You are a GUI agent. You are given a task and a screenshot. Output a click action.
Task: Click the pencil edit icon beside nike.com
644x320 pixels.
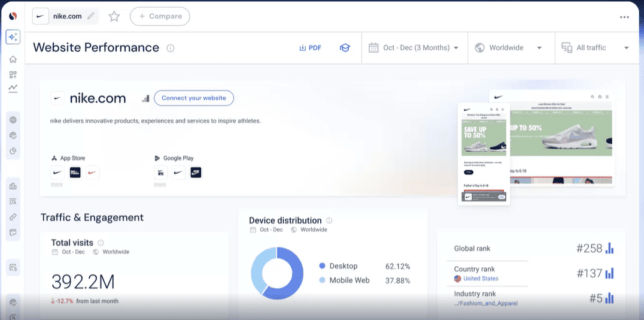91,16
